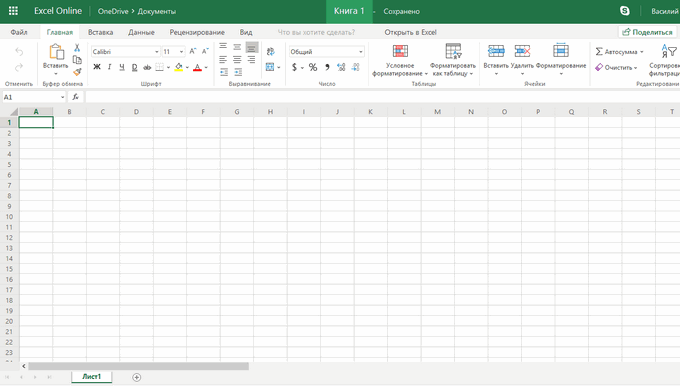The width and height of the screenshot is (680, 386).
Task: Center text horizontally
Action: pos(237,59)
